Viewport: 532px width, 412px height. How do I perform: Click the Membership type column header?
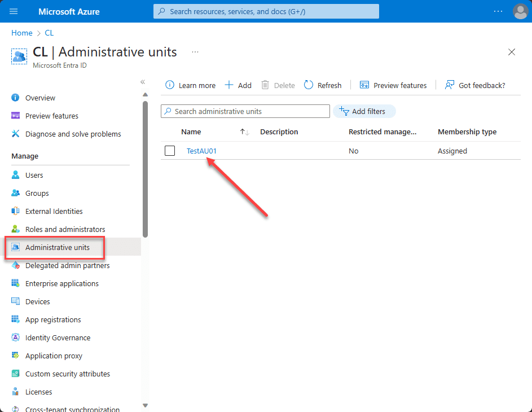pyautogui.click(x=467, y=132)
